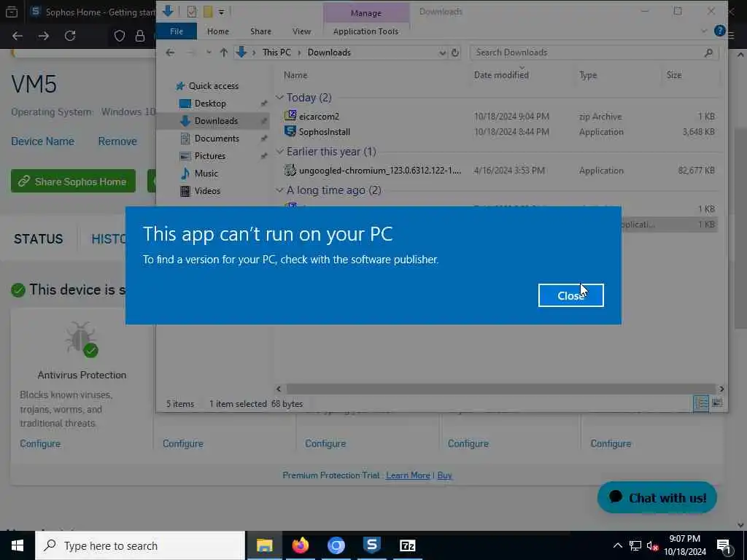Close the 'This app can't run' dialog
Screen dimensions: 747x560
click(570, 295)
